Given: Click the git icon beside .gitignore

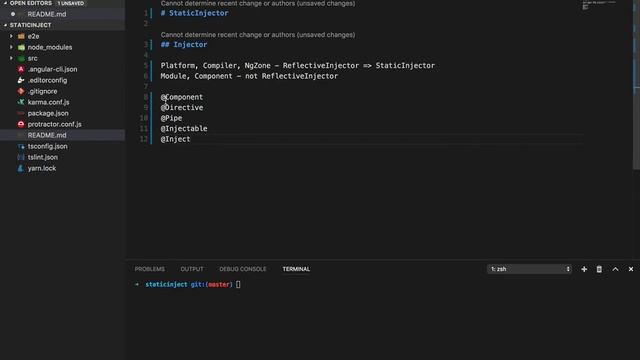Looking at the screenshot, I should point(21,91).
